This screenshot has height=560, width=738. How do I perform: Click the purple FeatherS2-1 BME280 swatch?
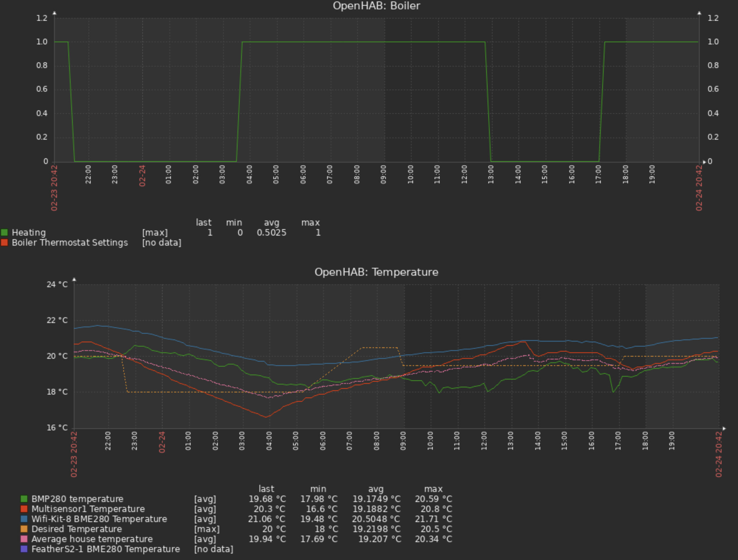(24, 549)
